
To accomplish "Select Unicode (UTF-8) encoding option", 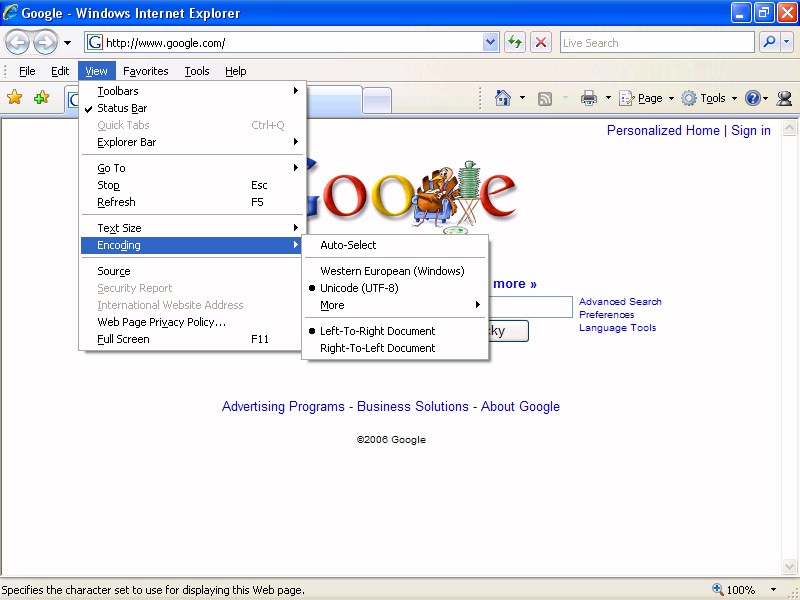I will [359, 288].
